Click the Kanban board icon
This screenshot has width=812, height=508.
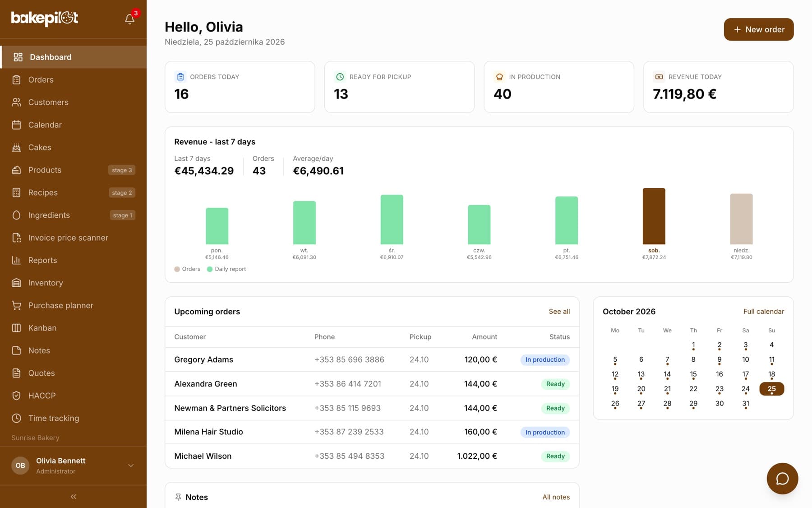(16, 328)
